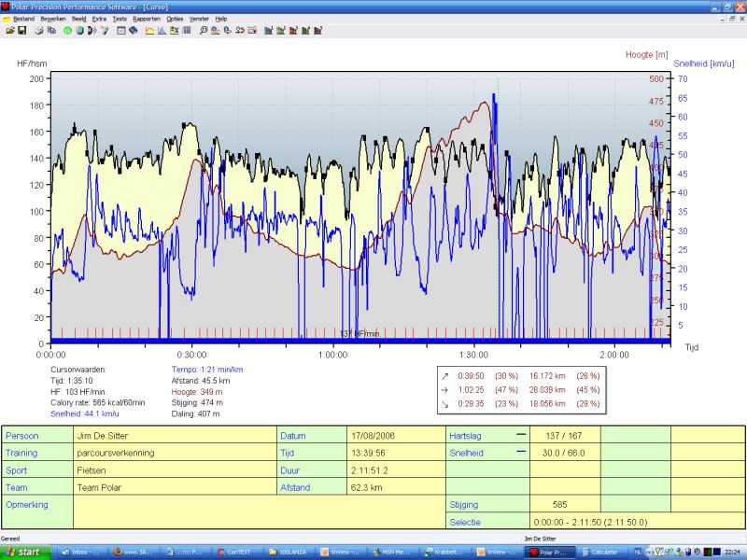Image resolution: width=747 pixels, height=560 pixels.
Task: Open the Bestand menu
Action: (24, 19)
